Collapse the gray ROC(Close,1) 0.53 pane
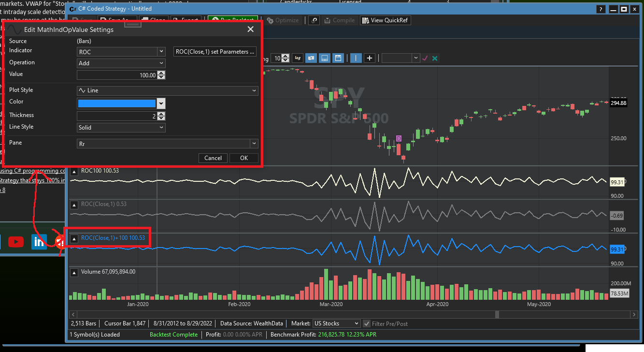The width and height of the screenshot is (644, 352). [x=74, y=205]
